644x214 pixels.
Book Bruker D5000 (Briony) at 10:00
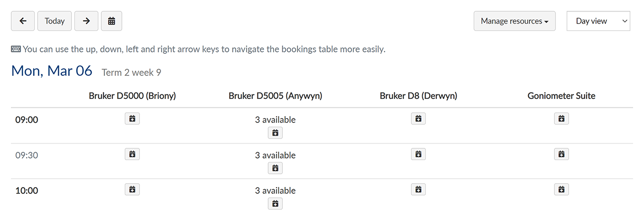click(132, 190)
